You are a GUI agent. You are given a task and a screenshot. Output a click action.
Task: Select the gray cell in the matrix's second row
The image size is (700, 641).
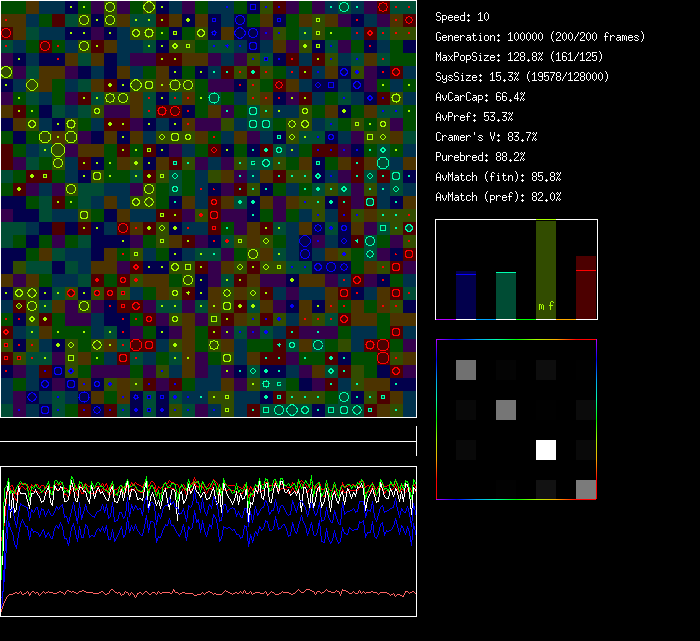tap(506, 410)
